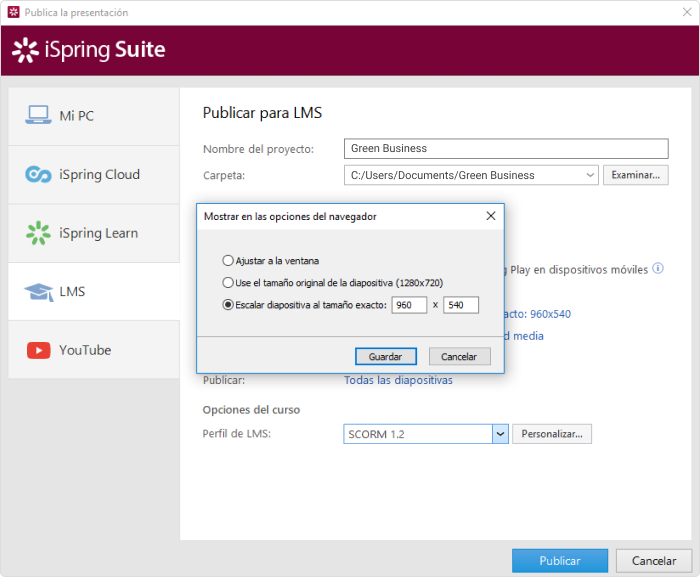Click the app icon in title bar
700x577 pixels.
click(14, 12)
